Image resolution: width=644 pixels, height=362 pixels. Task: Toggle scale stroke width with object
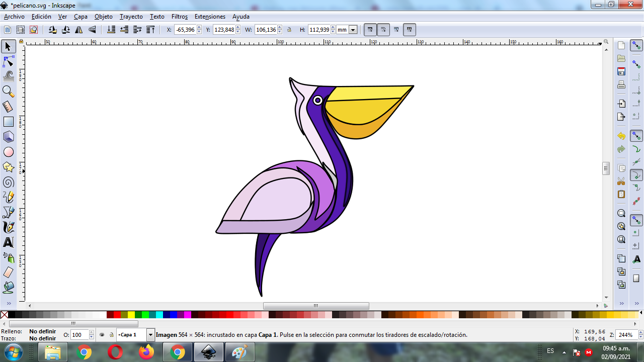370,30
